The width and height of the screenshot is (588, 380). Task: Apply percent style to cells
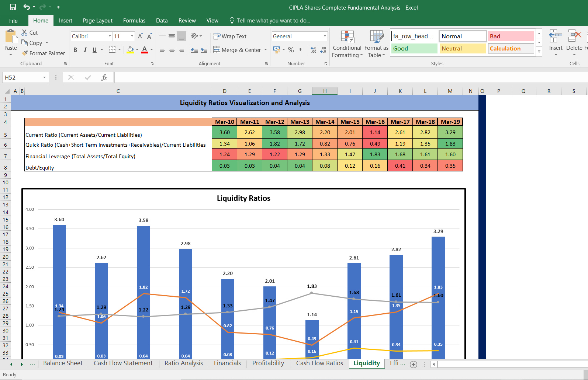pos(291,50)
